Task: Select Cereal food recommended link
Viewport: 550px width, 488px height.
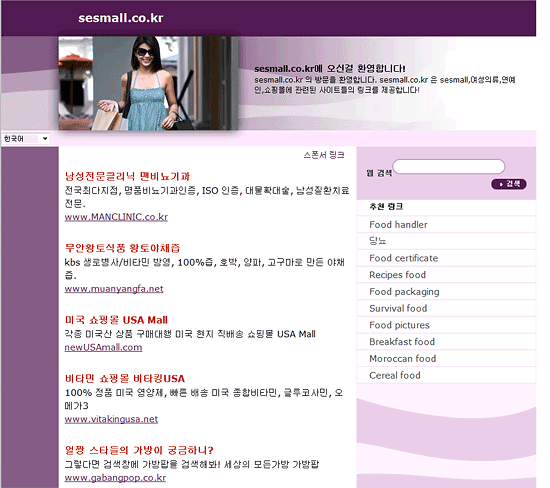Action: pos(395,375)
